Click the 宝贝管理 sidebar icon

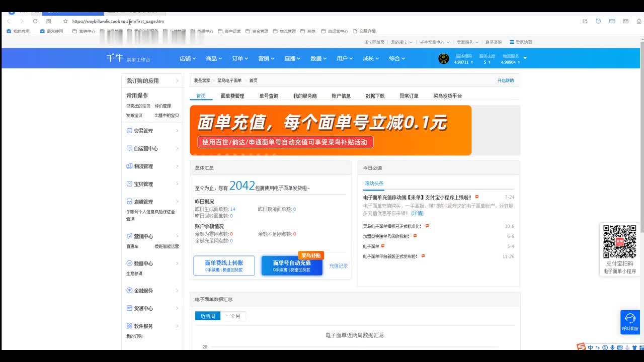tap(129, 184)
